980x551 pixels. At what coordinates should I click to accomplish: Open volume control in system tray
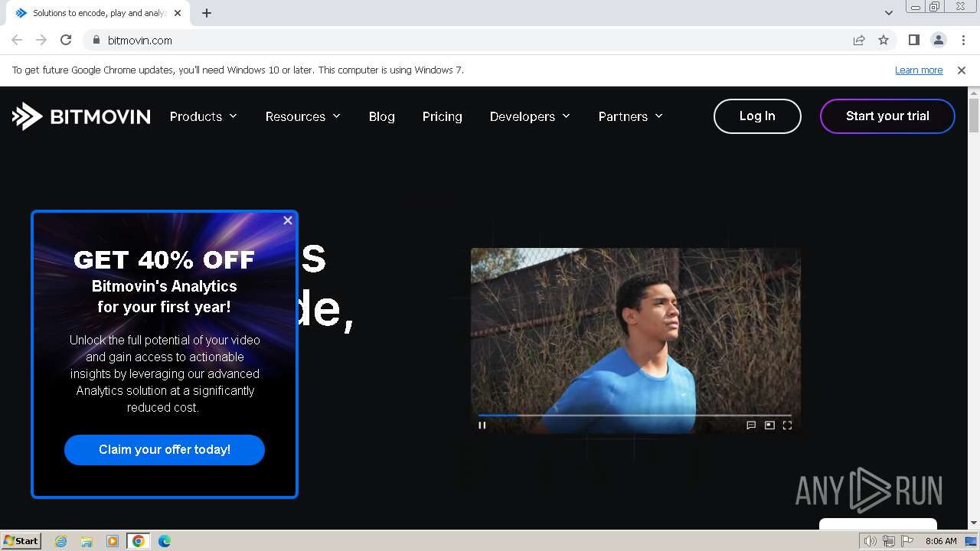[x=871, y=541]
